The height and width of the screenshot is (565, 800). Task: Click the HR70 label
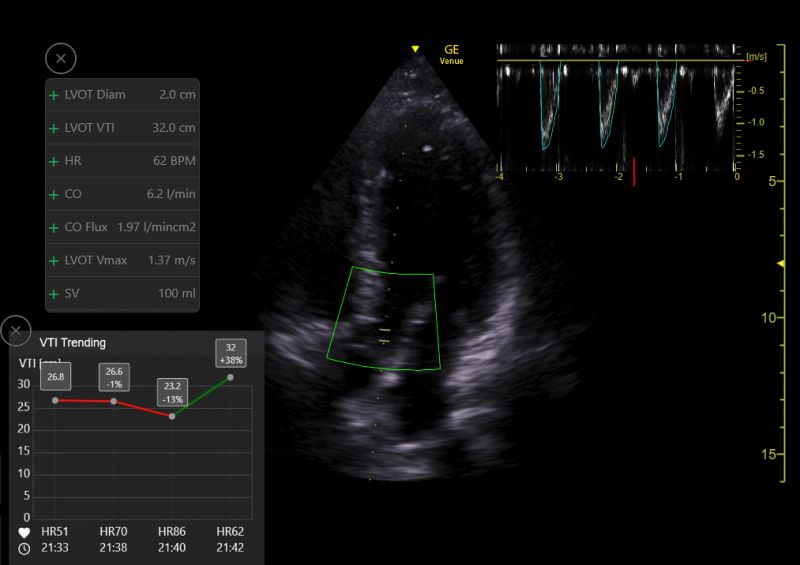tap(113, 531)
